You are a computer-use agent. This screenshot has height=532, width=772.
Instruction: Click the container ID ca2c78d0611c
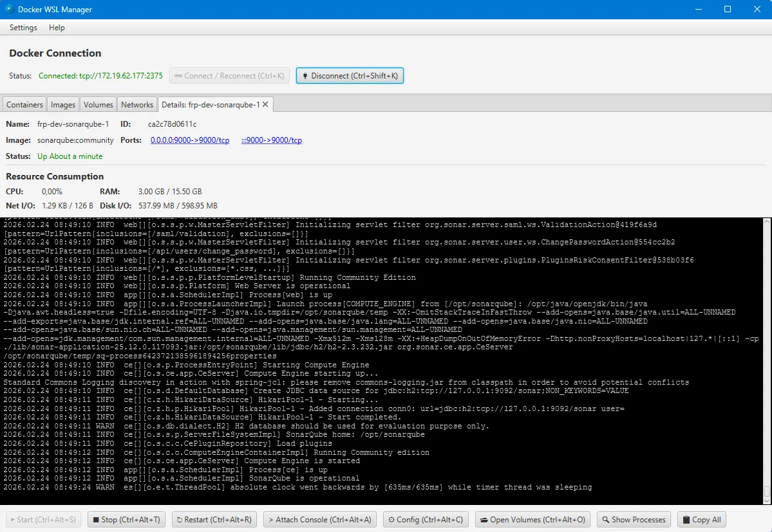[173, 124]
